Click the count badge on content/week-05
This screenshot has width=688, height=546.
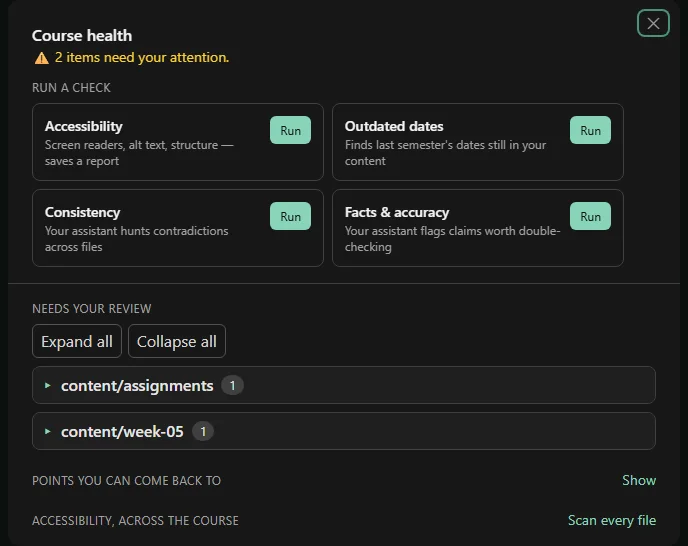point(203,431)
